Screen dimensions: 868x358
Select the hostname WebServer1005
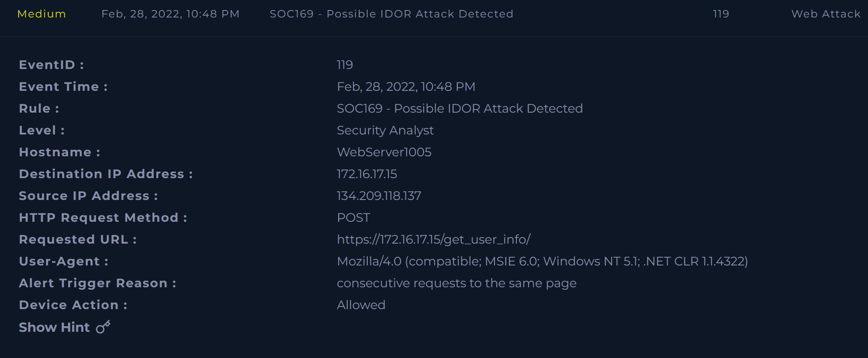click(384, 152)
